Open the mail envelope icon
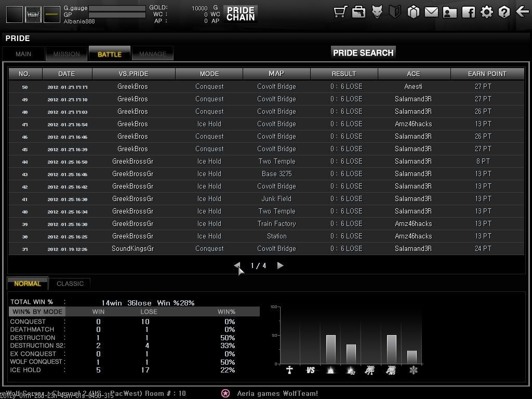The width and height of the screenshot is (532, 399). [431, 12]
